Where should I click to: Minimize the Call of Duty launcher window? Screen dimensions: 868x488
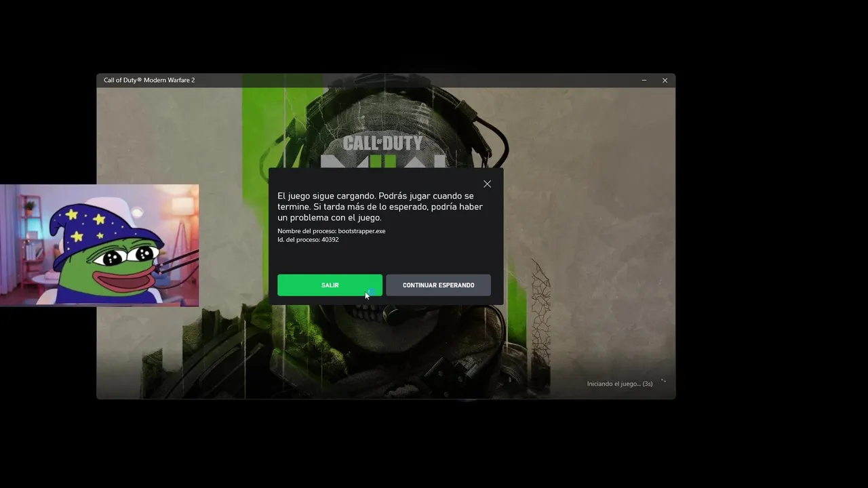644,80
